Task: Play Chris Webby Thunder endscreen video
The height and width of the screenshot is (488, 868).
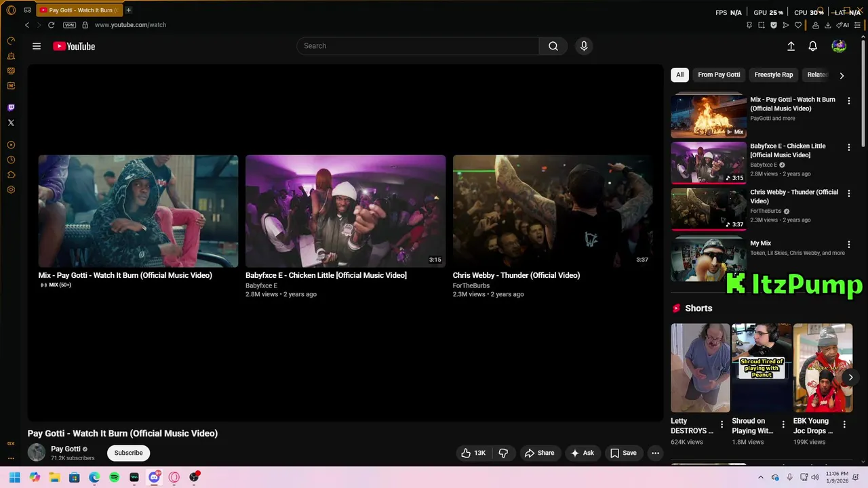Action: click(x=553, y=211)
